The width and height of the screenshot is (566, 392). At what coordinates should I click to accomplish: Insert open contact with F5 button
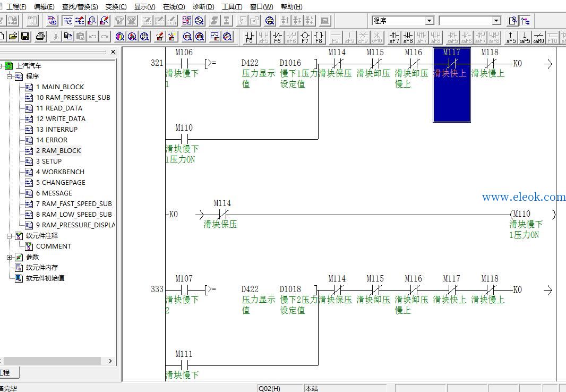pos(250,37)
